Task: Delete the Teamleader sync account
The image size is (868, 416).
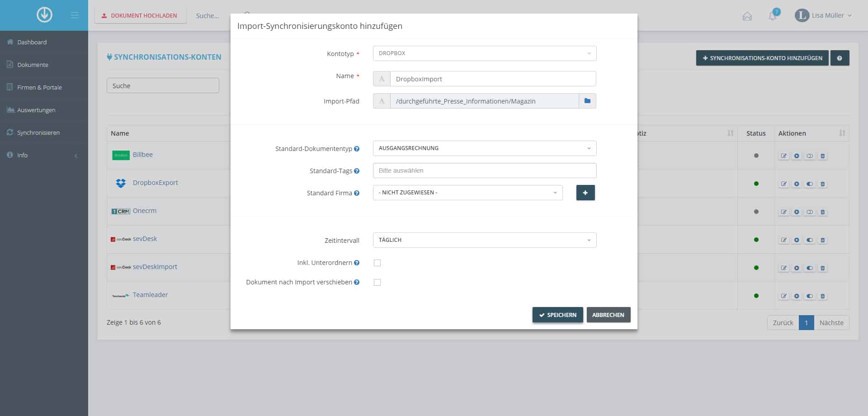Action: [823, 296]
